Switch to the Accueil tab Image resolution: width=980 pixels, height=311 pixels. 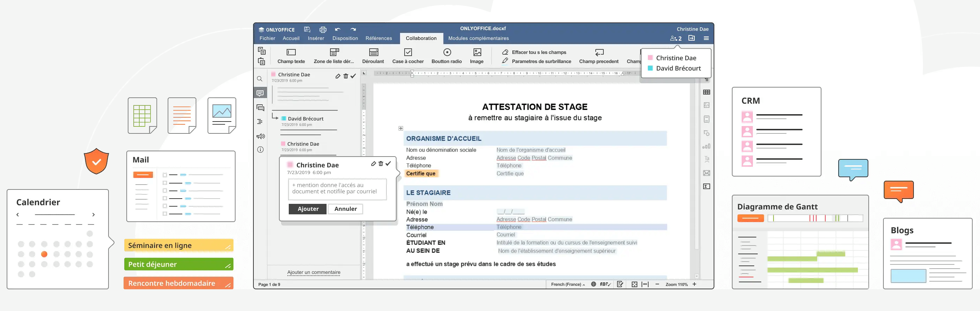click(291, 39)
